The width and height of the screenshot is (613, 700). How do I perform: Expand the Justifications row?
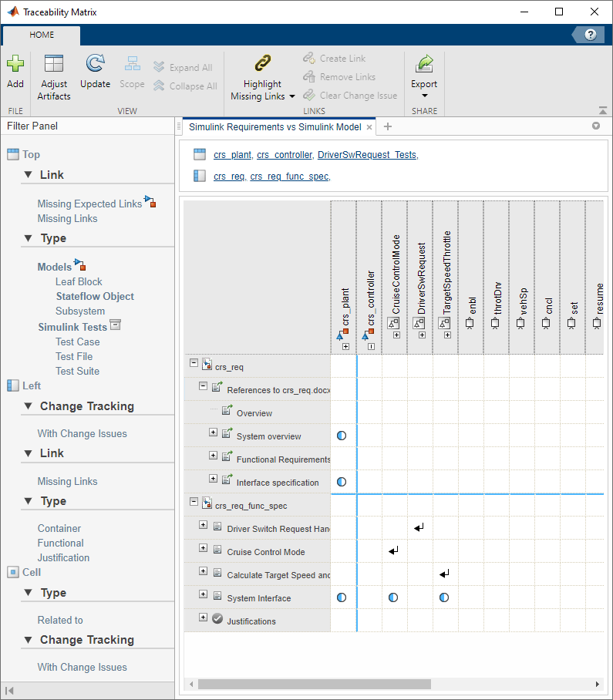point(203,617)
